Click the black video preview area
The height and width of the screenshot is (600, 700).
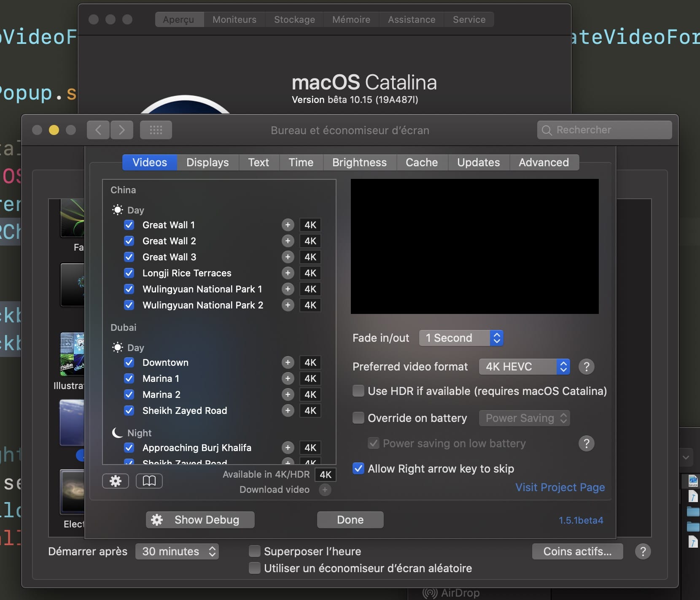(475, 246)
